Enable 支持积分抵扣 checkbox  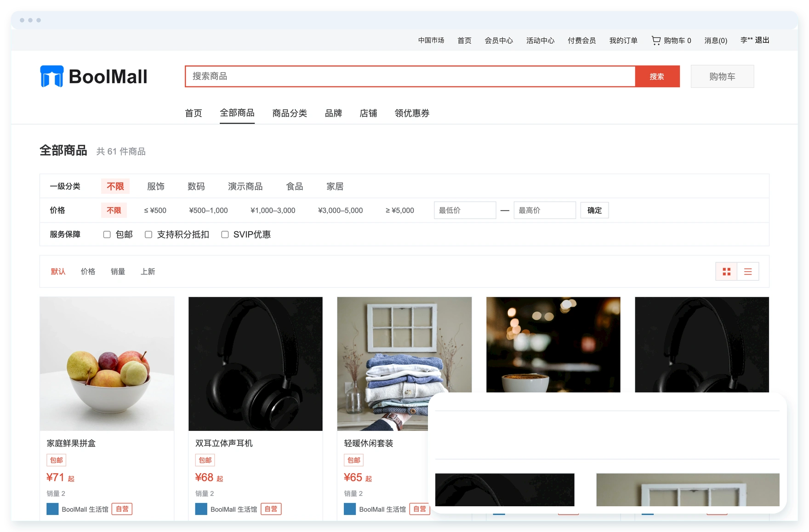148,234
